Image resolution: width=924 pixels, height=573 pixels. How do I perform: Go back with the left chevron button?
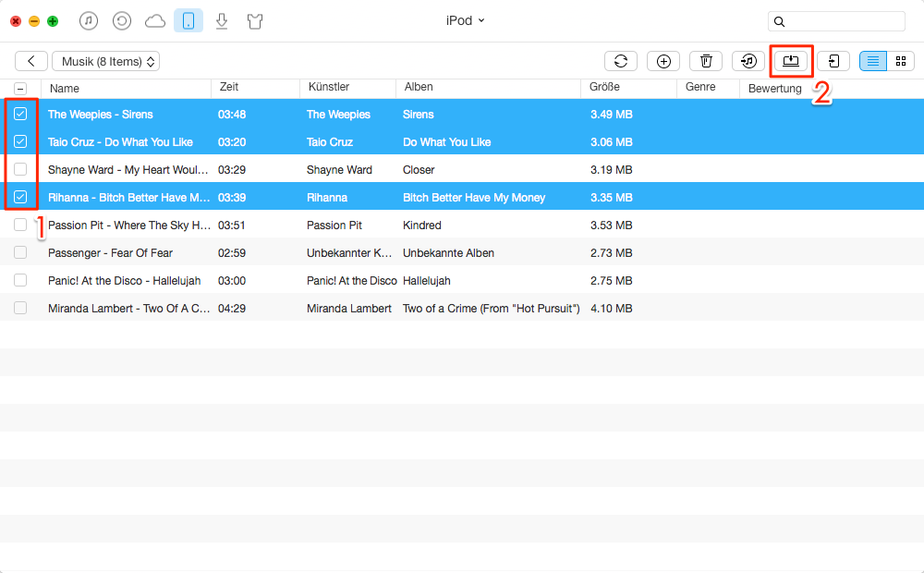click(x=31, y=61)
